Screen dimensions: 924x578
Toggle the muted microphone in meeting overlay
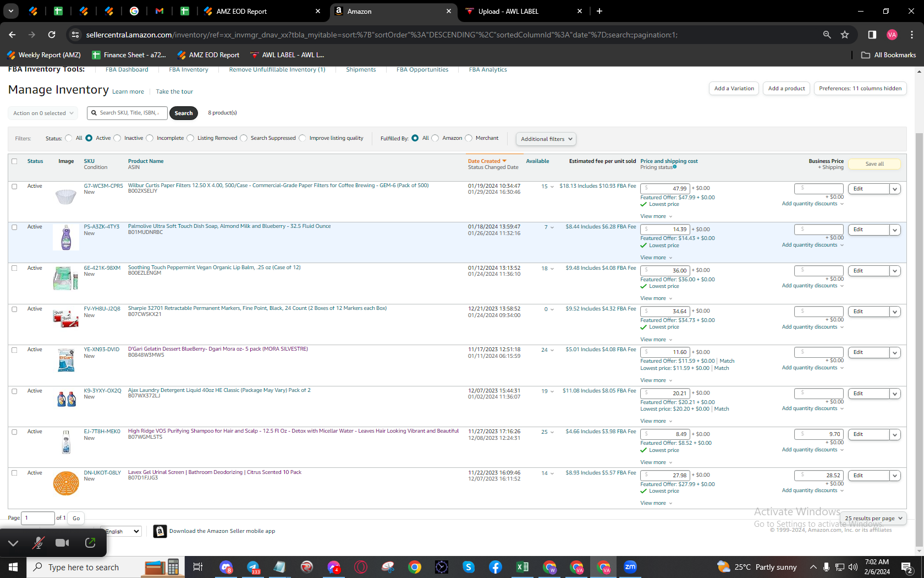pos(38,543)
